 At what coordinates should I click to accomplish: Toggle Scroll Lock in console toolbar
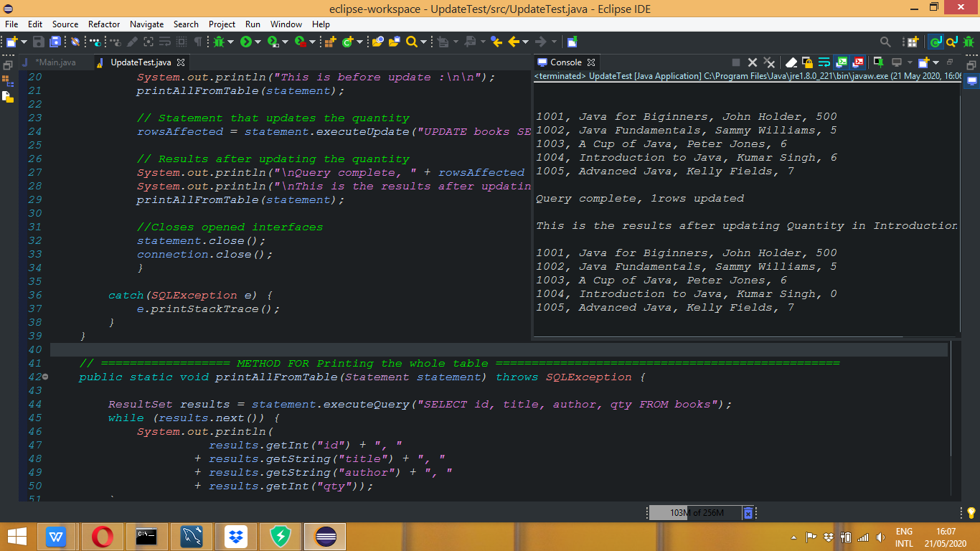point(807,62)
